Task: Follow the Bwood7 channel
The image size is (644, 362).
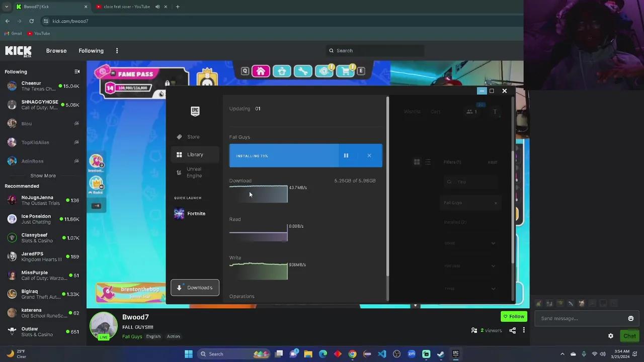Action: pyautogui.click(x=514, y=316)
